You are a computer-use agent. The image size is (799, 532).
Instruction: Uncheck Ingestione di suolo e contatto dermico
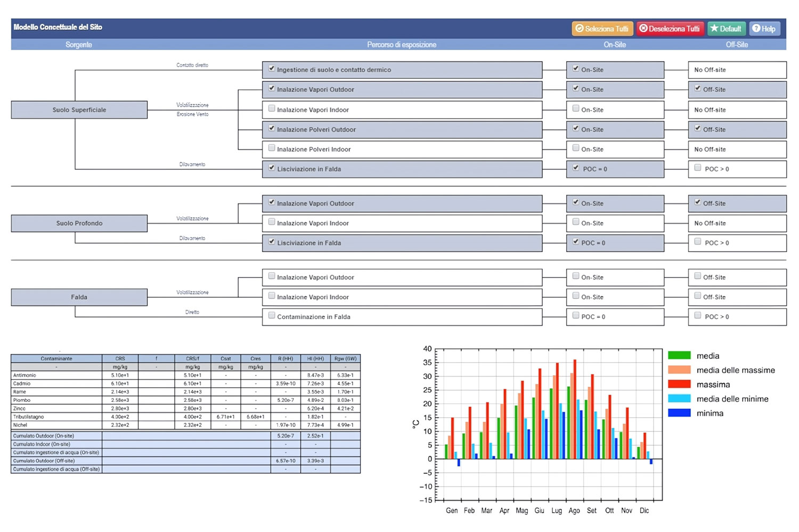[272, 69]
